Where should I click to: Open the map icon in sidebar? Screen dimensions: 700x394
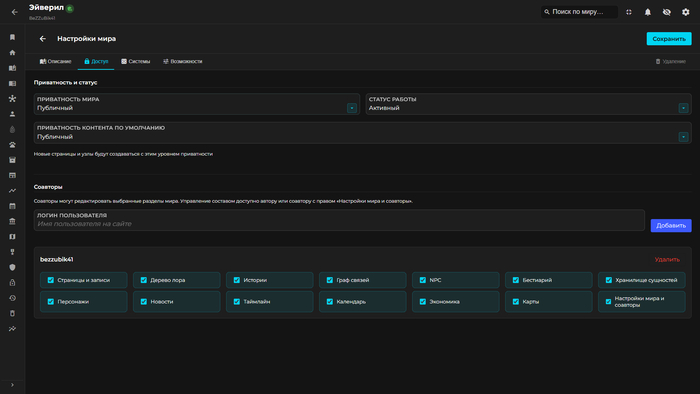[x=12, y=236]
